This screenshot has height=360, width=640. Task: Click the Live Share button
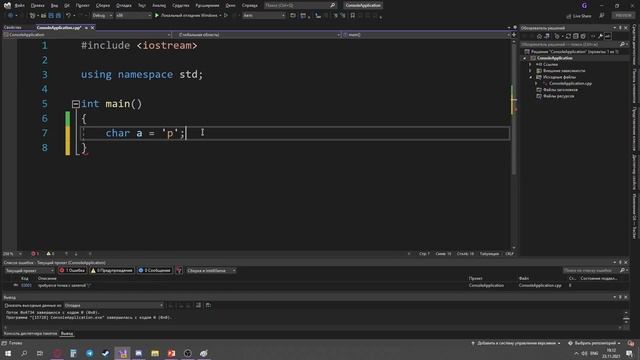[579, 16]
